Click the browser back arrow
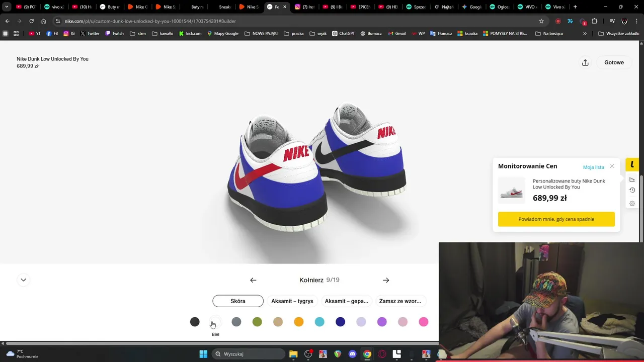 pyautogui.click(x=7, y=21)
